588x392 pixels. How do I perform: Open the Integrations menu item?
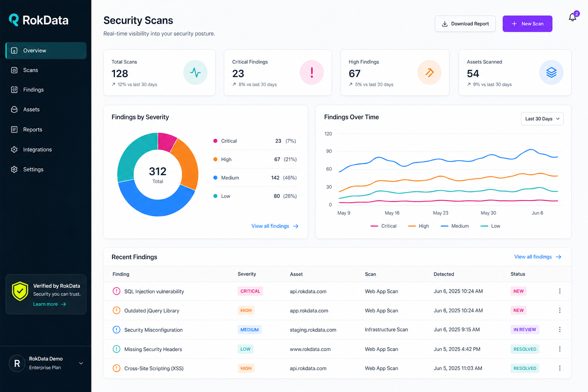click(x=46, y=149)
